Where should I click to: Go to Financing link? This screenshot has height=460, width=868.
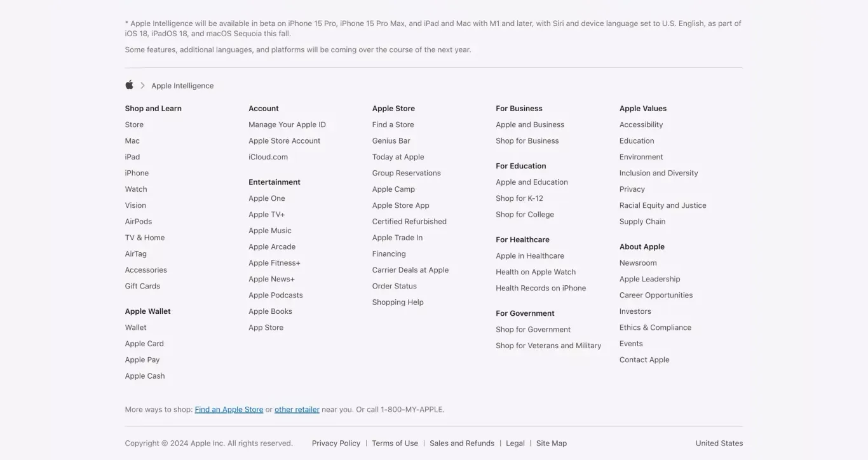(389, 254)
